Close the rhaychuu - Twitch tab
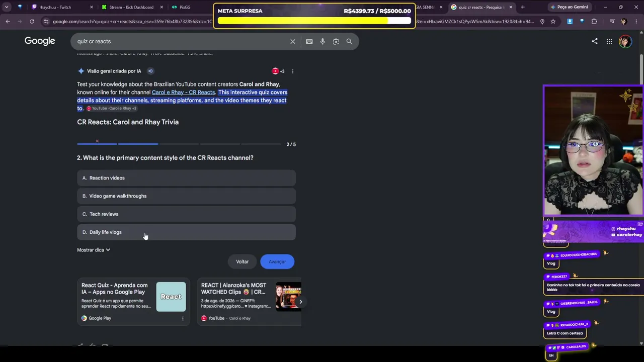The height and width of the screenshot is (362, 644). [92, 7]
